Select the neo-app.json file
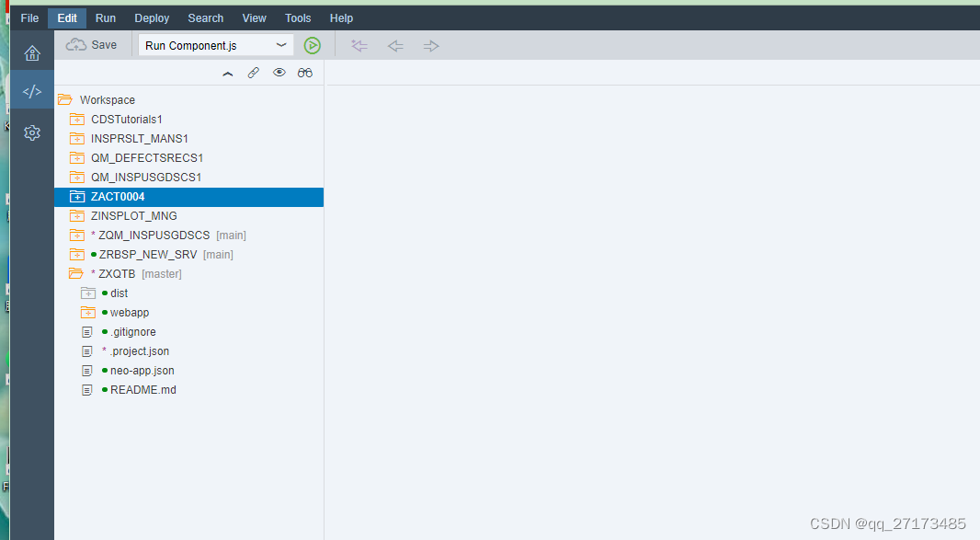Image resolution: width=980 pixels, height=540 pixels. tap(141, 370)
